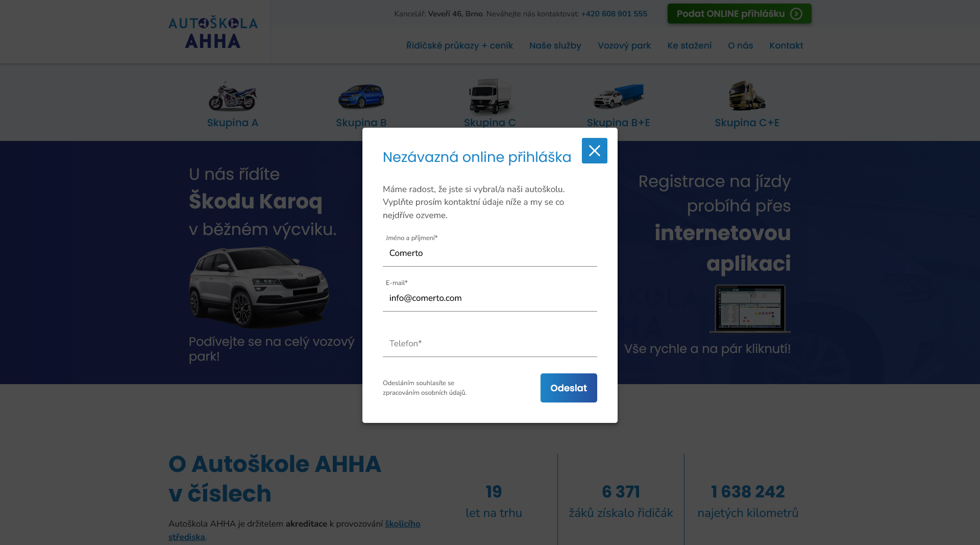980x545 pixels.
Task: Select the Skupina B blue car icon
Action: [361, 96]
